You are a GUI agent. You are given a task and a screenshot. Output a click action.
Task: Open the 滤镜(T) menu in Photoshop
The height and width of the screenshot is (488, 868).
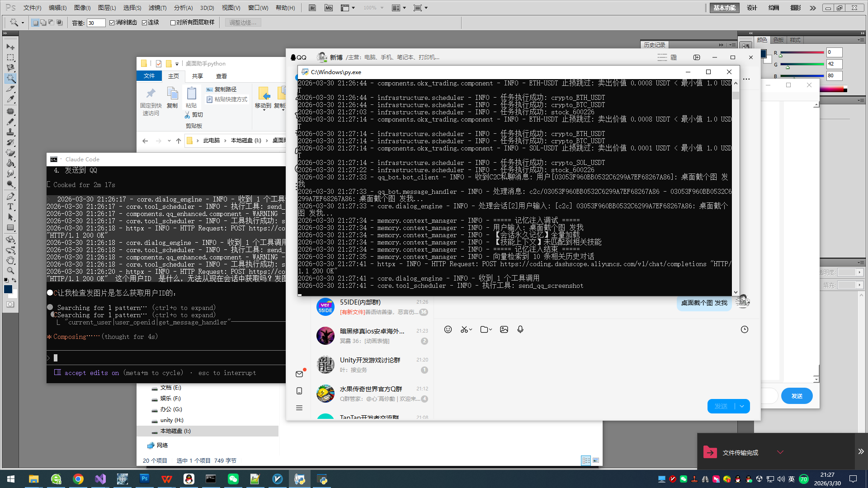pyautogui.click(x=157, y=8)
